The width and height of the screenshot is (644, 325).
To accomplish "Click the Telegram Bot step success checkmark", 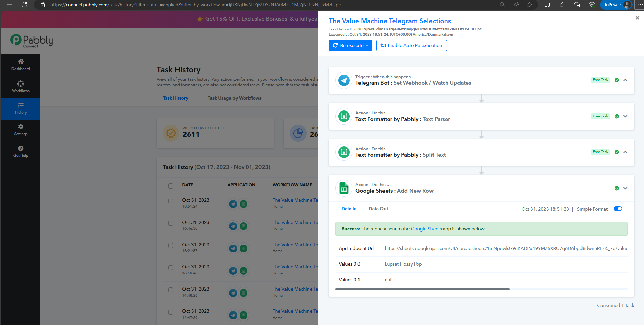I will (x=617, y=80).
